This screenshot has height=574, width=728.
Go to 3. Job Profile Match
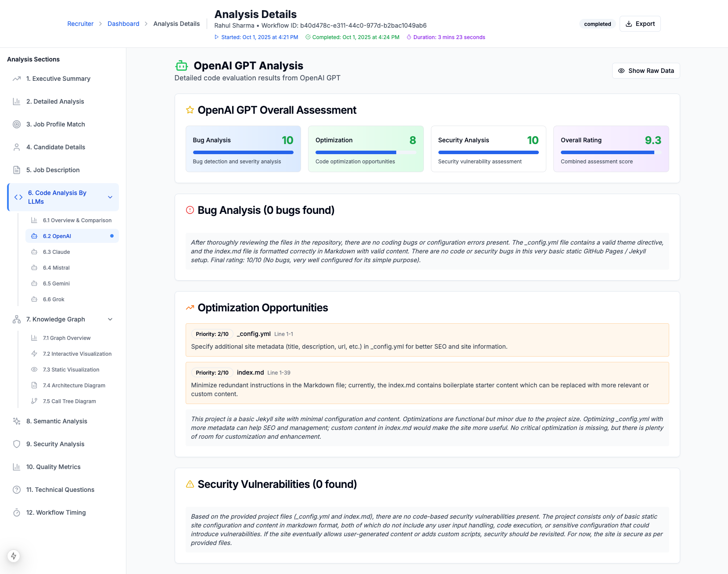point(63,124)
